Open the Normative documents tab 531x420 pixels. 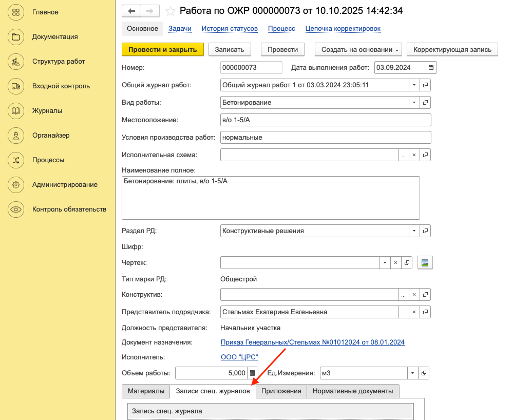(352, 391)
